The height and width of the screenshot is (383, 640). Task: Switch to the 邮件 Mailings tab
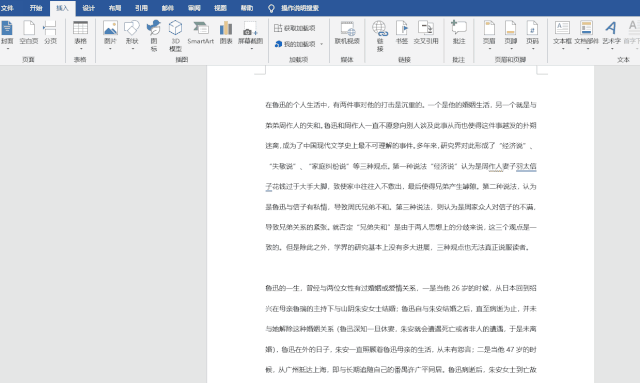tap(167, 8)
